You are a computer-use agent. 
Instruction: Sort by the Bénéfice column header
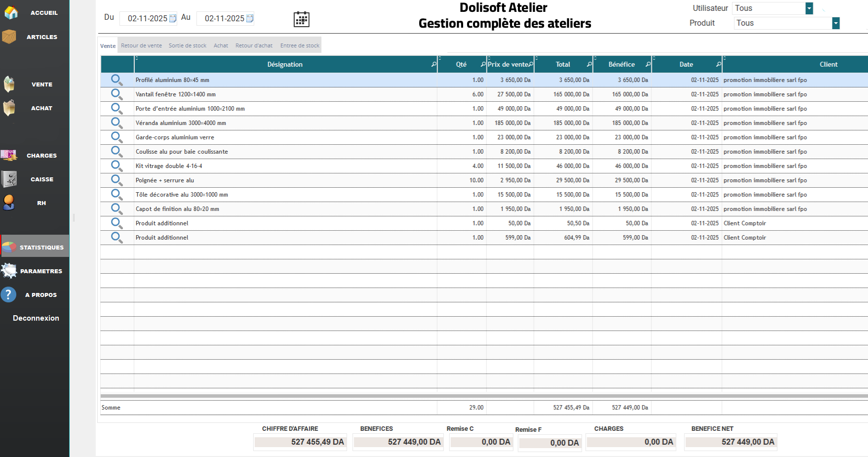pyautogui.click(x=621, y=64)
